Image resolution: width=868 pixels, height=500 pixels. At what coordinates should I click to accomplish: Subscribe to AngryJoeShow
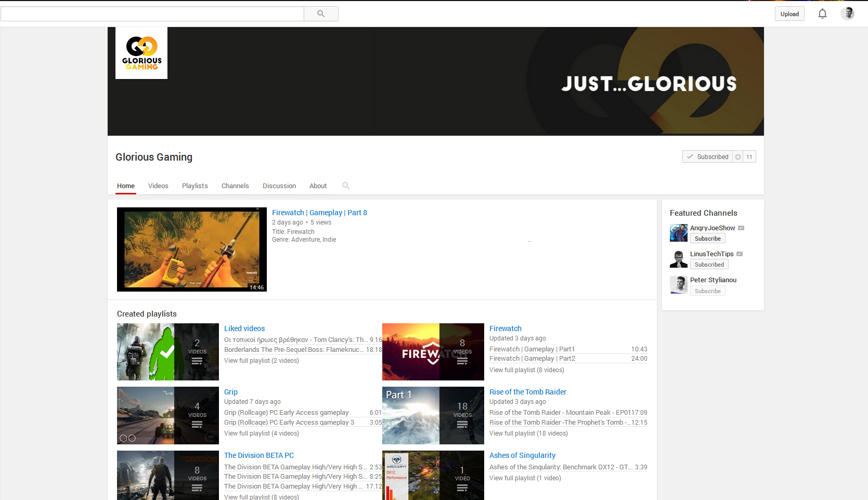708,239
